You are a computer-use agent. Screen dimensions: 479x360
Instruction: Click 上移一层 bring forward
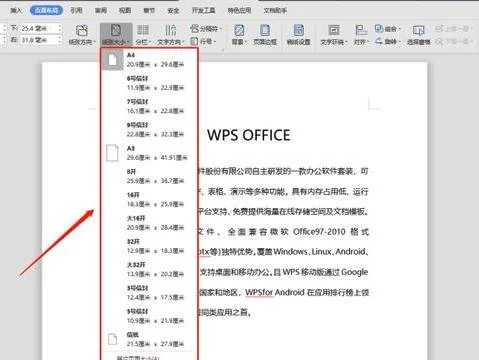pos(454,29)
